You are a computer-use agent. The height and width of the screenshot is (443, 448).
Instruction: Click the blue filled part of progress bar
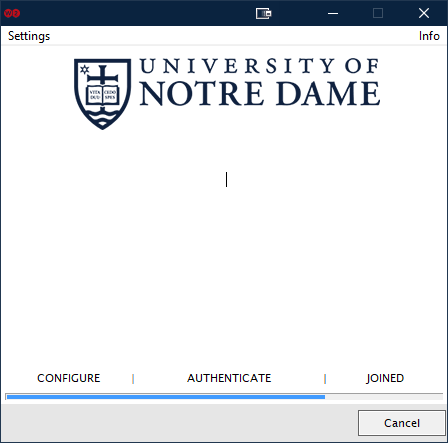click(166, 397)
